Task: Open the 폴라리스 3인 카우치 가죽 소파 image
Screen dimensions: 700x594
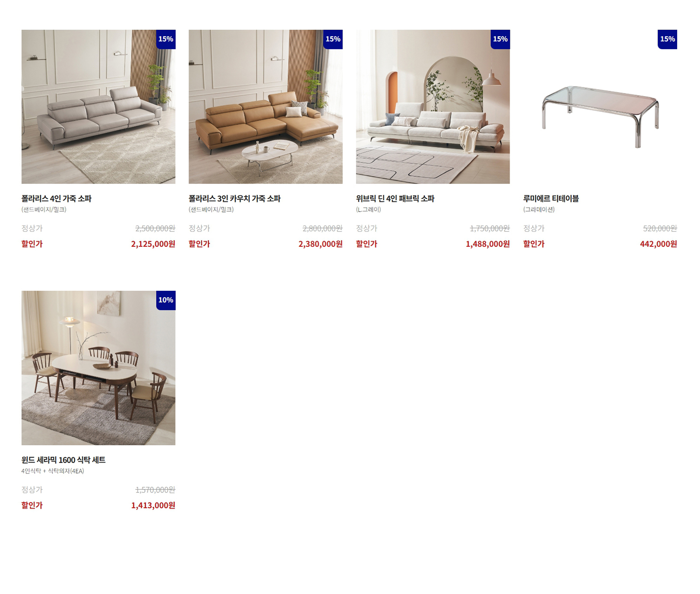Action: click(265, 107)
